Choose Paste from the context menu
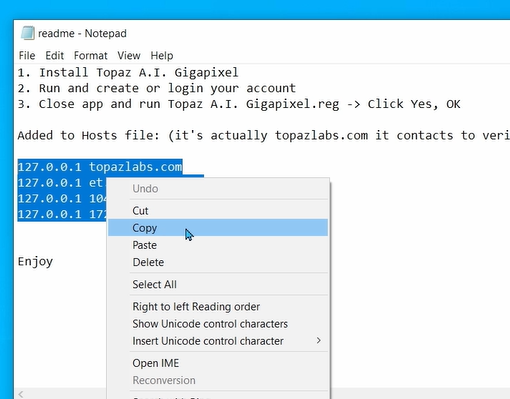This screenshot has width=510, height=399. pyautogui.click(x=218, y=245)
